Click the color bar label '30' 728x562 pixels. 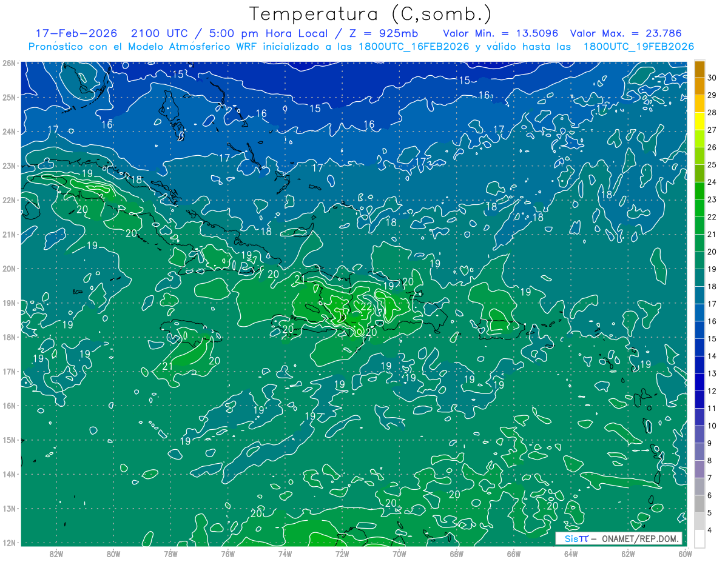point(712,78)
